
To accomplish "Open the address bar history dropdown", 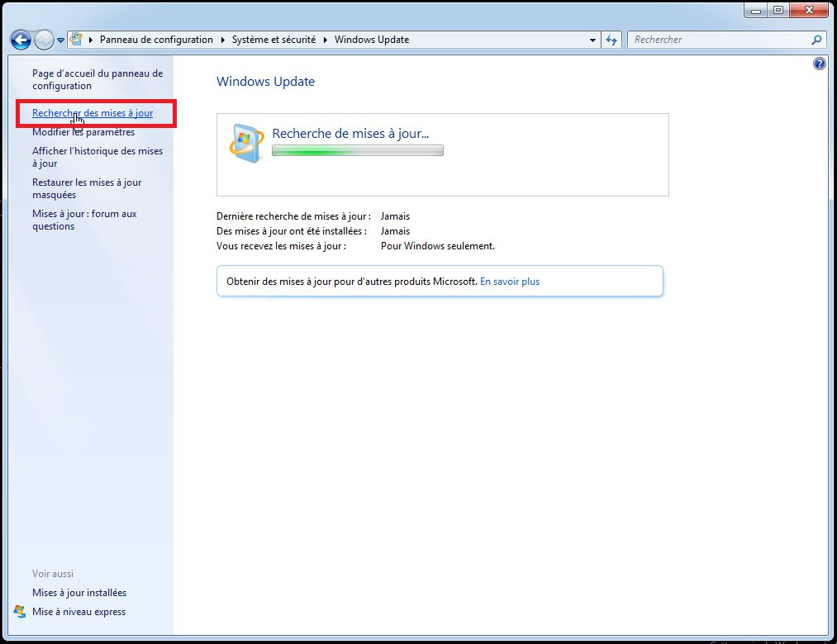I will point(592,40).
